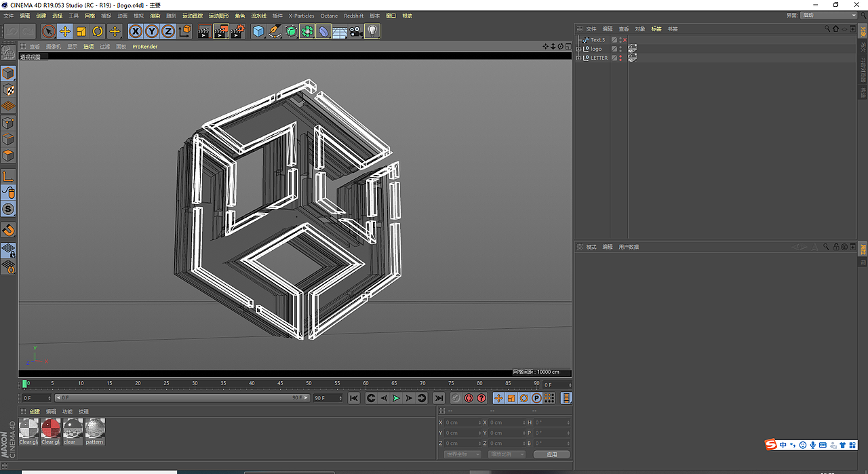868x474 pixels.
Task: Toggle the X axis lock
Action: click(136, 31)
